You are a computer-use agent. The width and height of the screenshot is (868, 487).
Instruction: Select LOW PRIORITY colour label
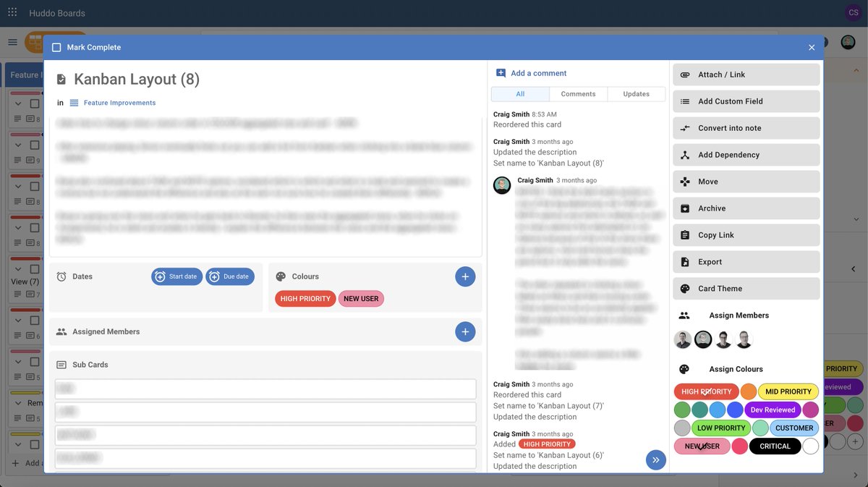click(x=721, y=428)
